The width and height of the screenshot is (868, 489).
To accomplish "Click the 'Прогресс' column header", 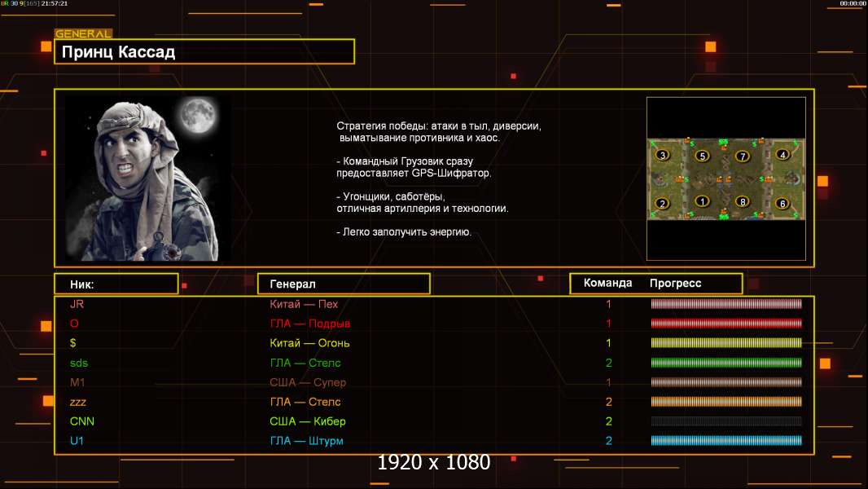I will [x=675, y=283].
